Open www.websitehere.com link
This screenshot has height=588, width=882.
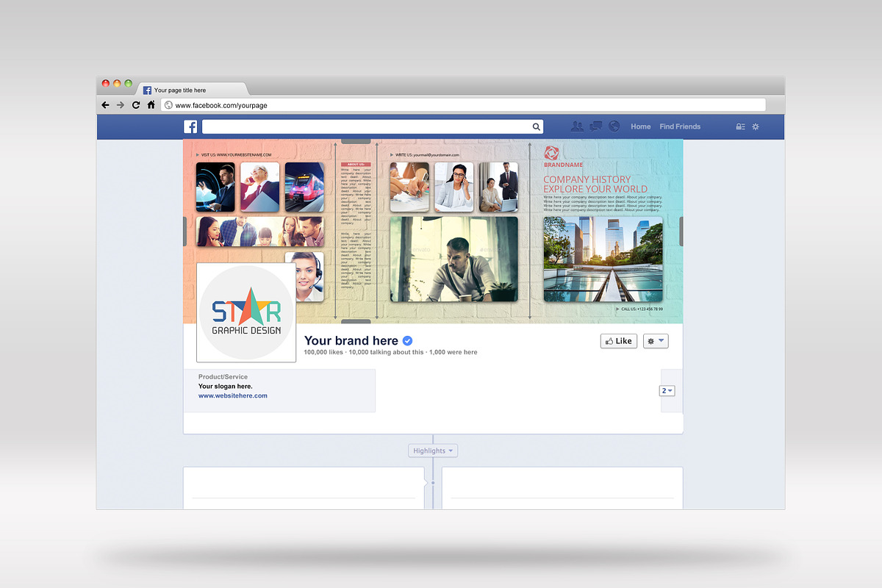233,395
